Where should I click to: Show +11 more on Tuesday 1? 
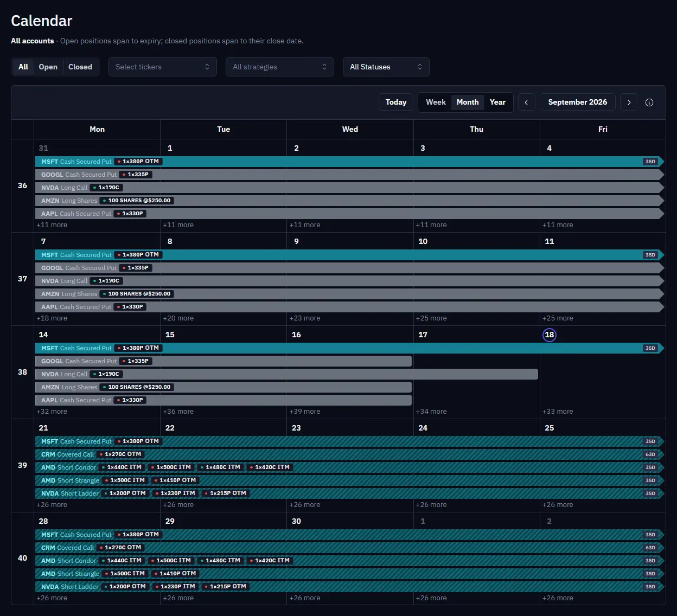(x=178, y=225)
